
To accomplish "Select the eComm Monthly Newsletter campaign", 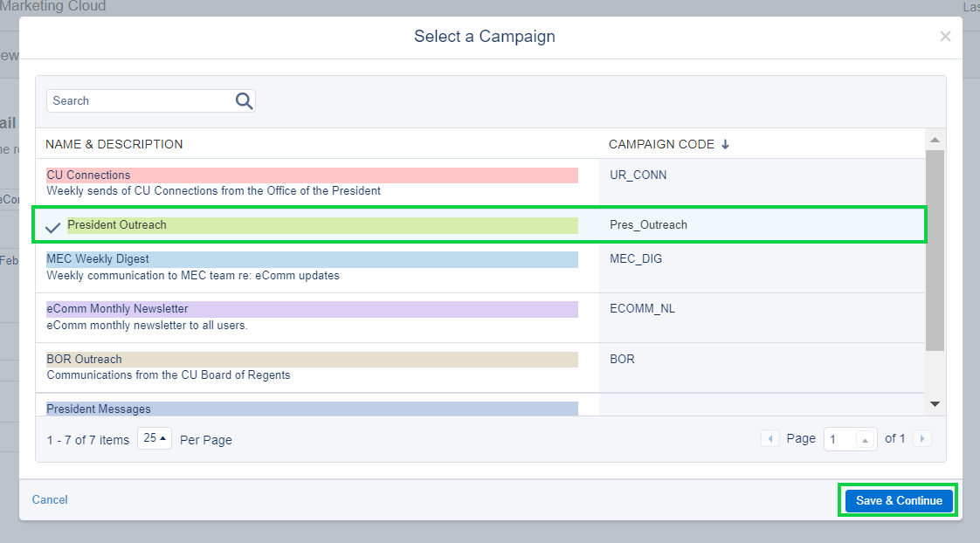I will click(x=312, y=309).
